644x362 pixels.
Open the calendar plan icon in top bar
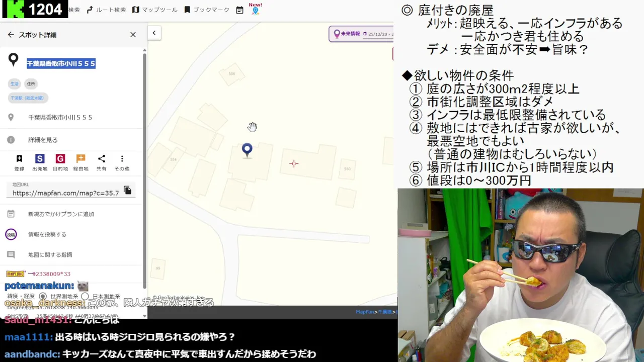tap(239, 10)
